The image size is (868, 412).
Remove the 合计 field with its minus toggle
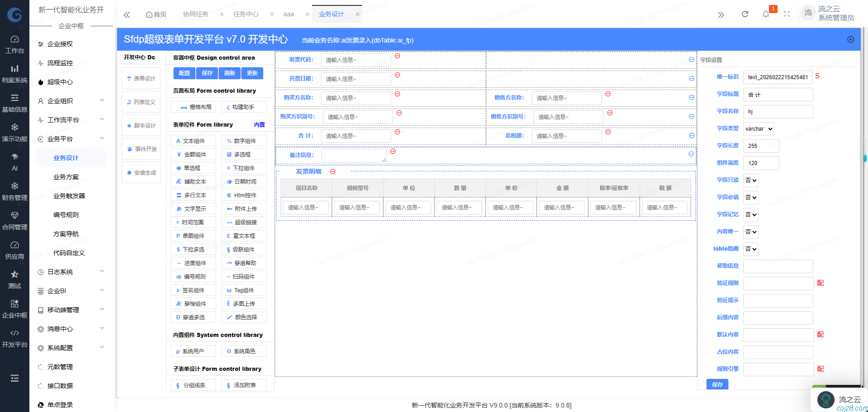point(397,132)
